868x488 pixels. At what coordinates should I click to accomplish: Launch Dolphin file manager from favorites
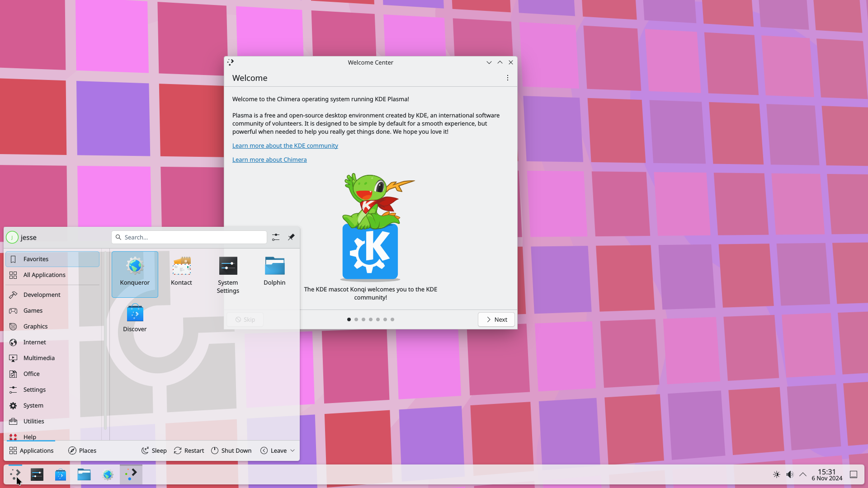click(x=274, y=274)
